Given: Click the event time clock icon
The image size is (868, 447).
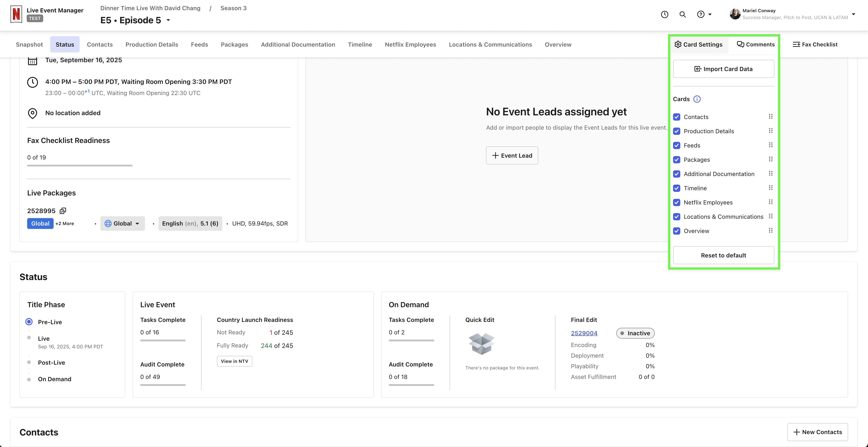Looking at the screenshot, I should tap(32, 82).
